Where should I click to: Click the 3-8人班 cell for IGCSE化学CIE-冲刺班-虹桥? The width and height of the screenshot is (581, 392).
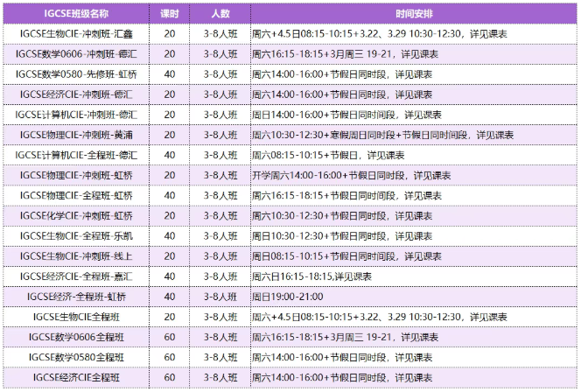tap(220, 215)
